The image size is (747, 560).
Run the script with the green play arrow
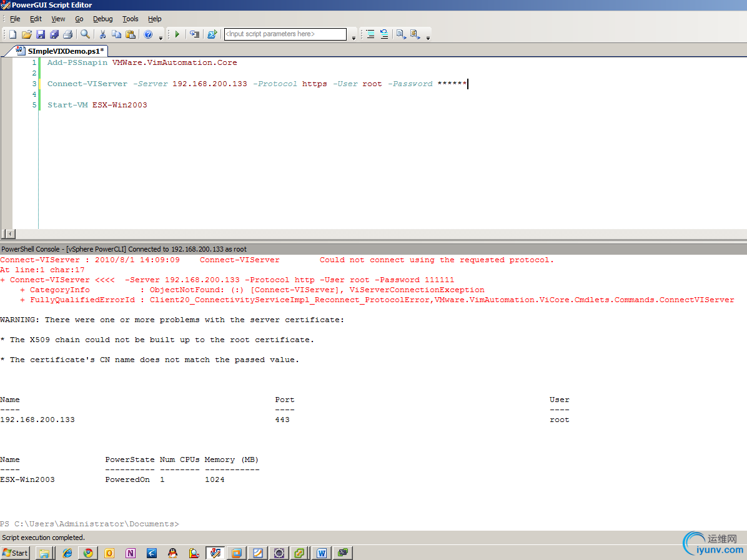[x=177, y=34]
